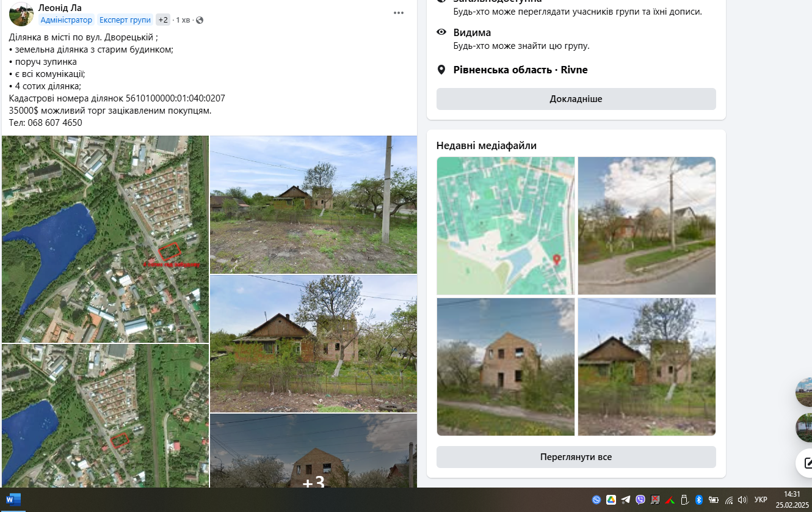The width and height of the screenshot is (812, 512).
Task: Open the map thumbnail in recent media
Action: point(506,225)
